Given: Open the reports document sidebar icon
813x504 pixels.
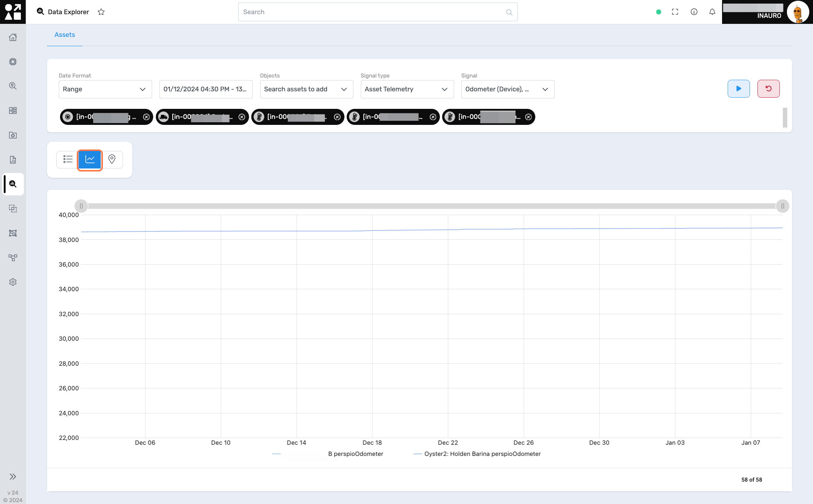Looking at the screenshot, I should click(13, 160).
